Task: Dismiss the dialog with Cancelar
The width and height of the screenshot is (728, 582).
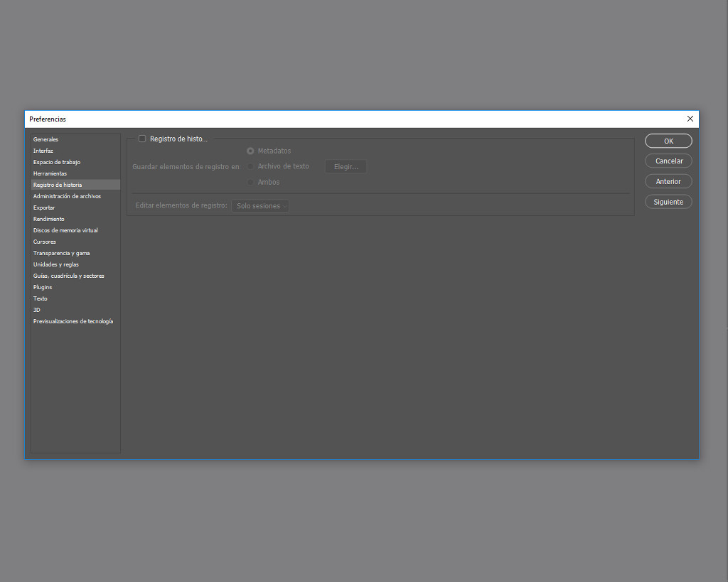Action: click(668, 161)
